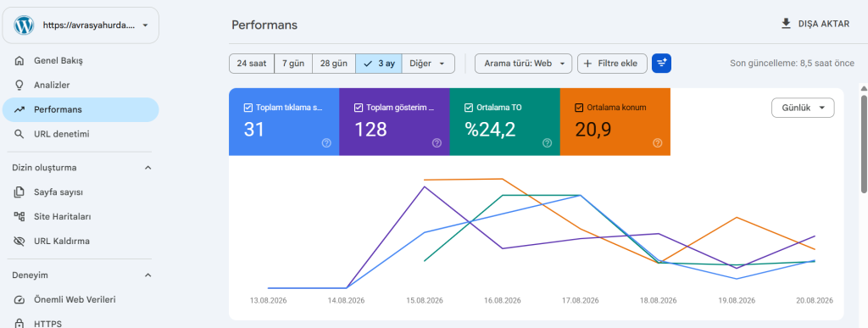Click help icon on Ortalama konum card
Image resolution: width=868 pixels, height=328 pixels.
658,143
